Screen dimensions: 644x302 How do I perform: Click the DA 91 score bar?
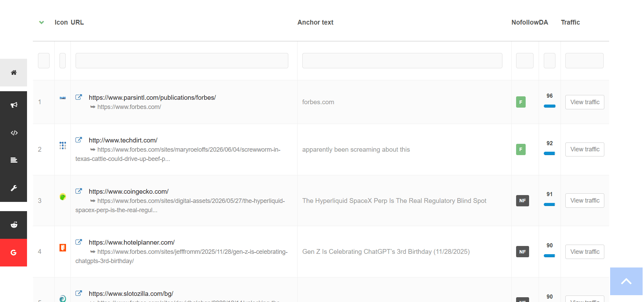[549, 205]
